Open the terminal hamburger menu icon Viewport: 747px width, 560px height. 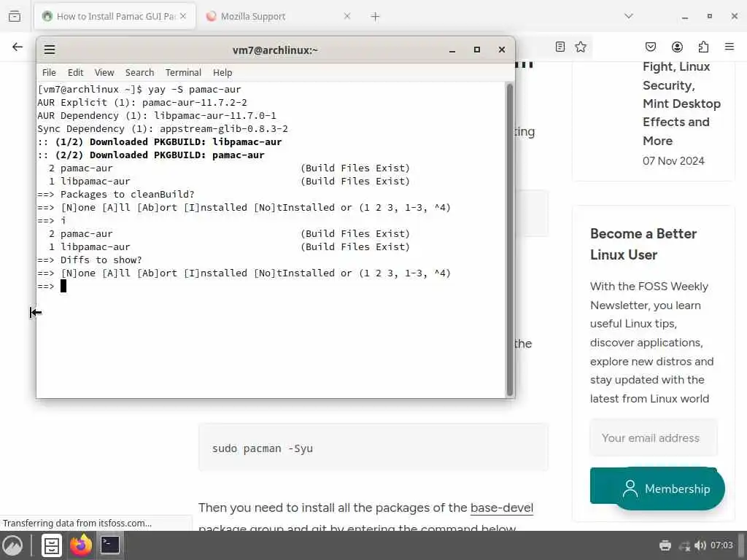pos(50,50)
